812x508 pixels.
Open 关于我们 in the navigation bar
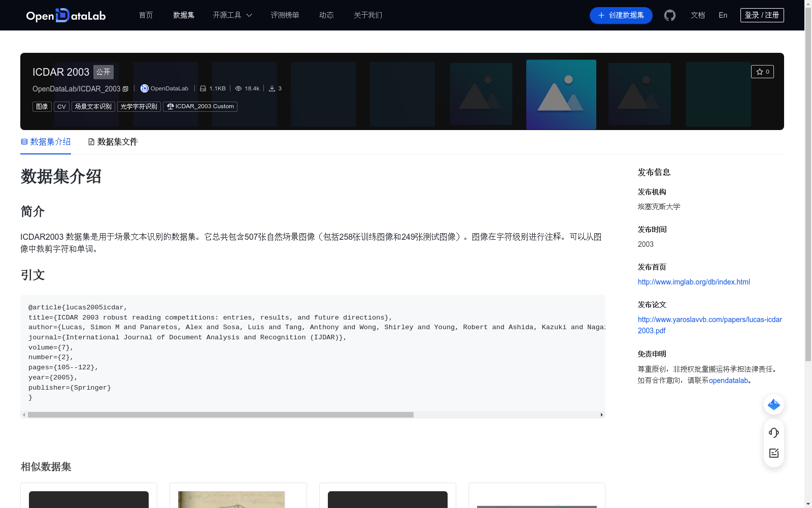pos(368,15)
